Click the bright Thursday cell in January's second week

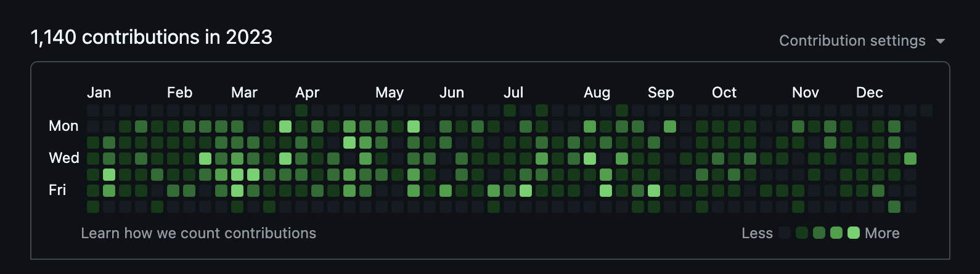pyautogui.click(x=109, y=175)
